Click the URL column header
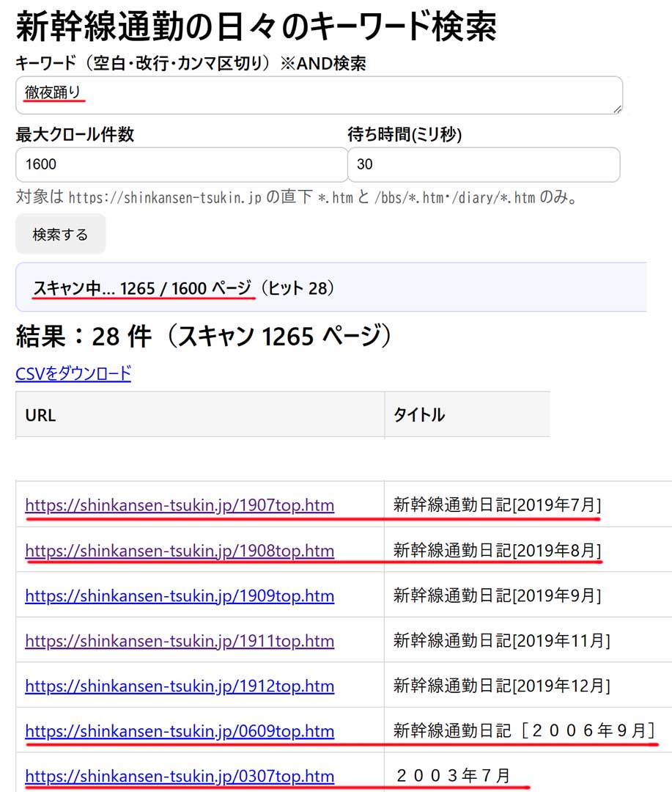This screenshot has width=672, height=792. (199, 415)
